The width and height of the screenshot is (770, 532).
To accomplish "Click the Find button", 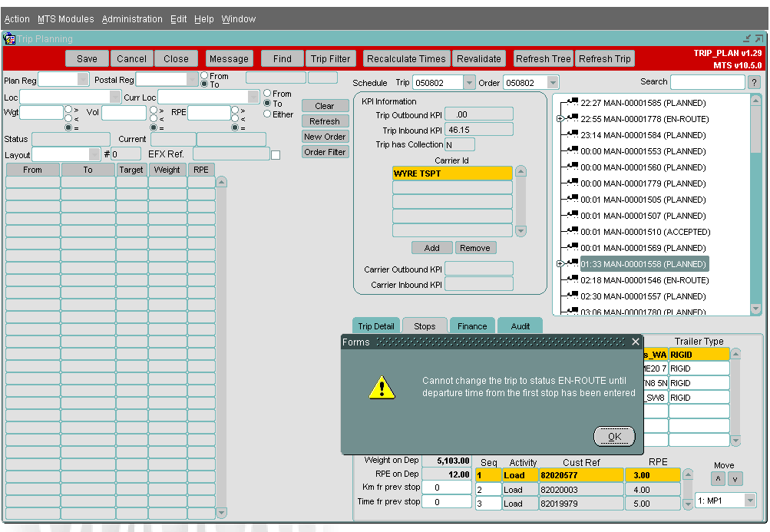I will (x=282, y=58).
